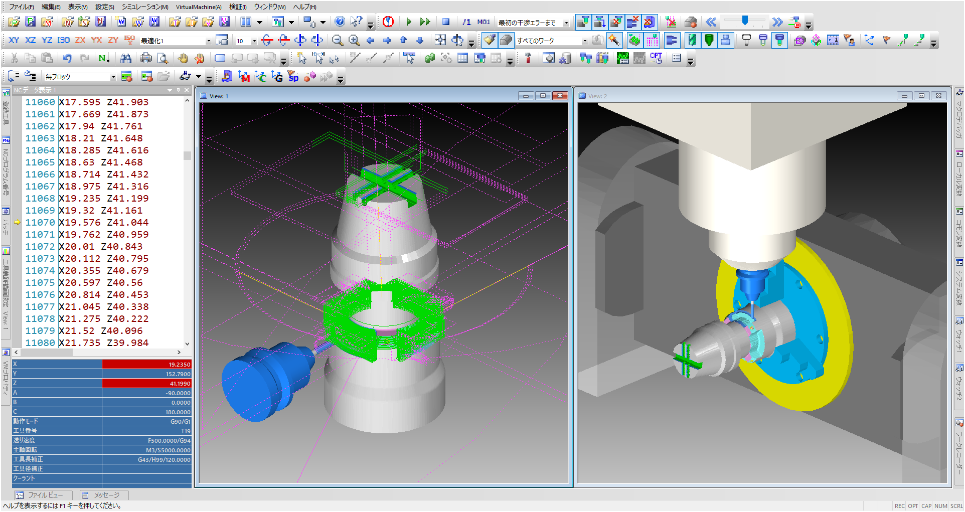Set the ZX plane view
965x512 pixels.
[x=80, y=40]
